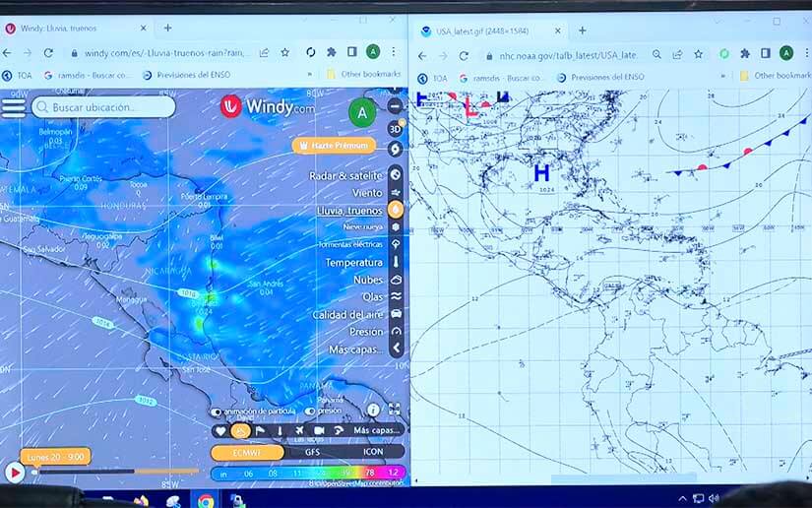
Task: Open the green A account avatar on Windy map
Action: pos(362,112)
